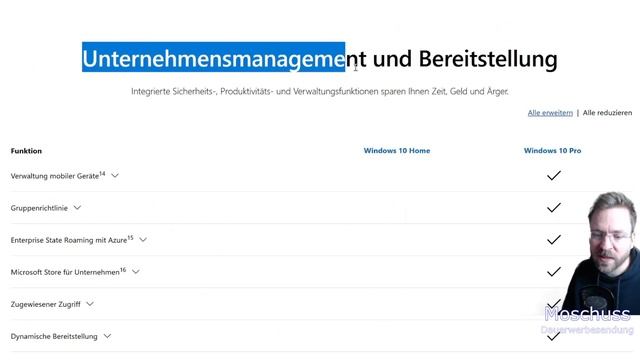Click the Zugewiesener Zugriff label
This screenshot has width=640, height=360.
(x=46, y=304)
